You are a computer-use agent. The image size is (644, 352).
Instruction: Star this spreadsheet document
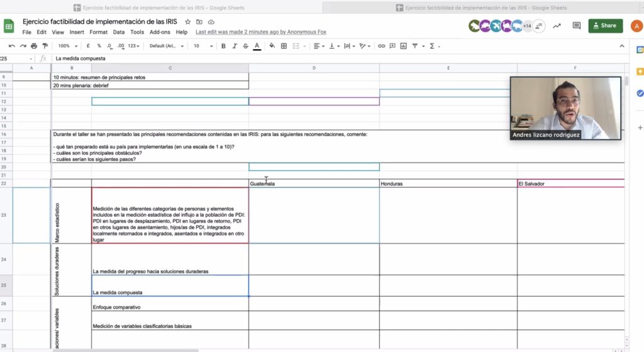(x=187, y=21)
